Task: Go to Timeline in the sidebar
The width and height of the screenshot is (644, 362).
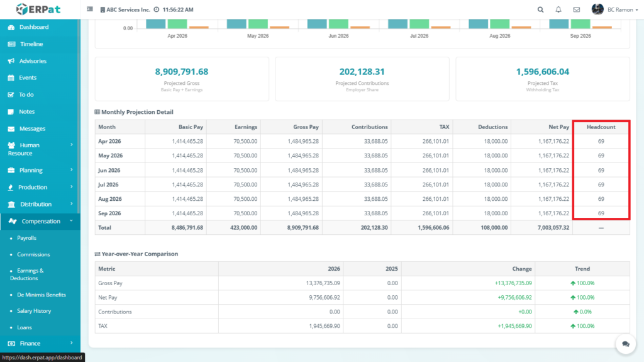Action: [31, 44]
